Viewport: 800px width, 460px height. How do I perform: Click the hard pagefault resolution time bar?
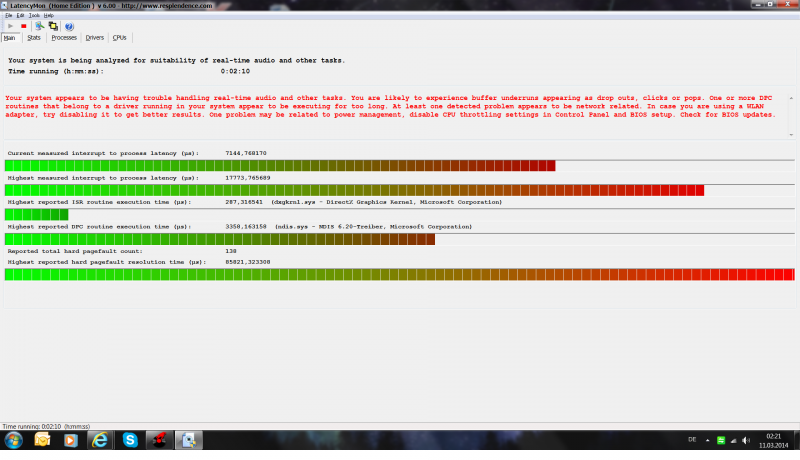[x=399, y=274]
